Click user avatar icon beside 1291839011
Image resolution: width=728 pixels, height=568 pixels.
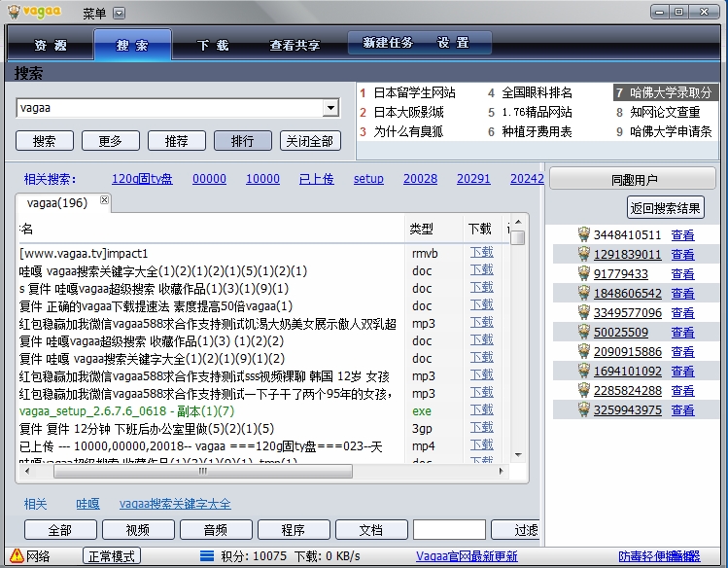pyautogui.click(x=583, y=254)
